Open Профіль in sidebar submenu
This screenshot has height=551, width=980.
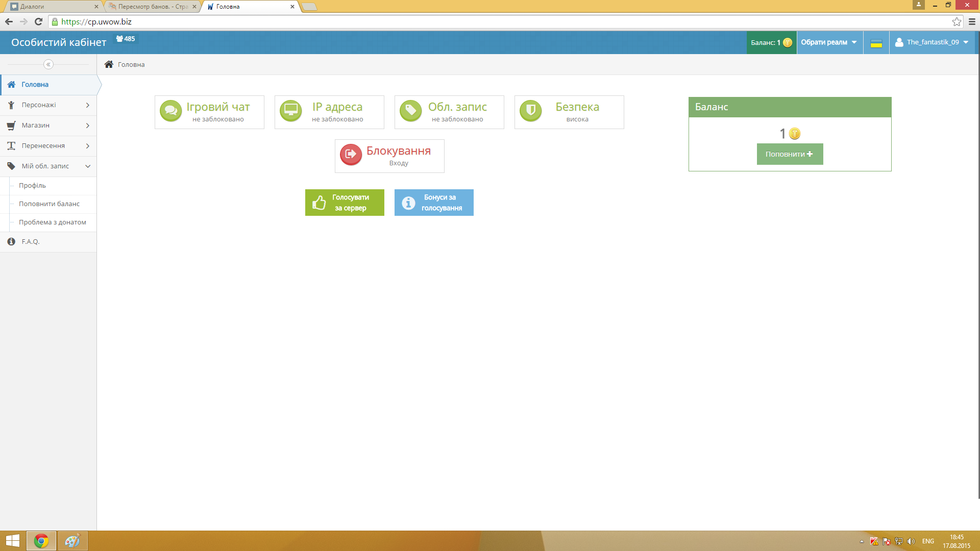[32, 186]
